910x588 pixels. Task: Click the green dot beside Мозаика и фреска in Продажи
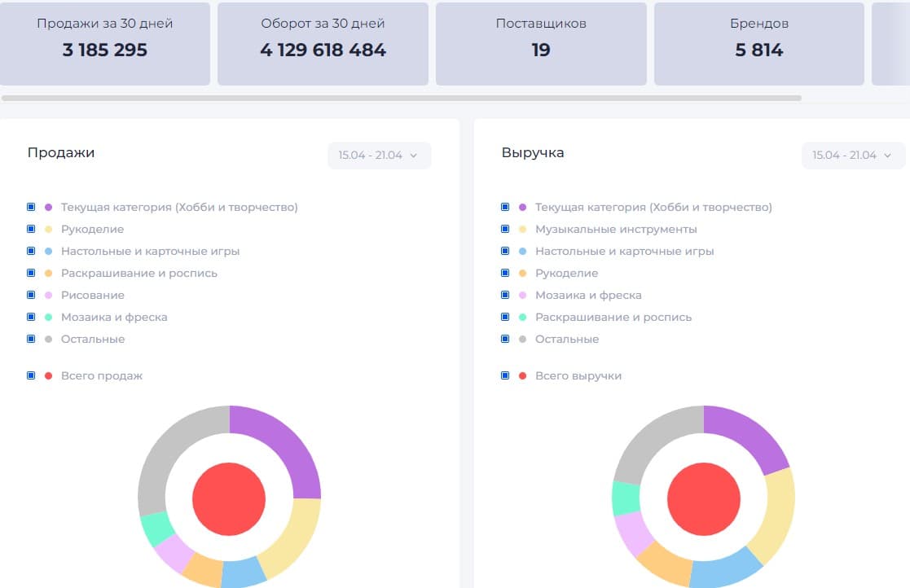(49, 317)
